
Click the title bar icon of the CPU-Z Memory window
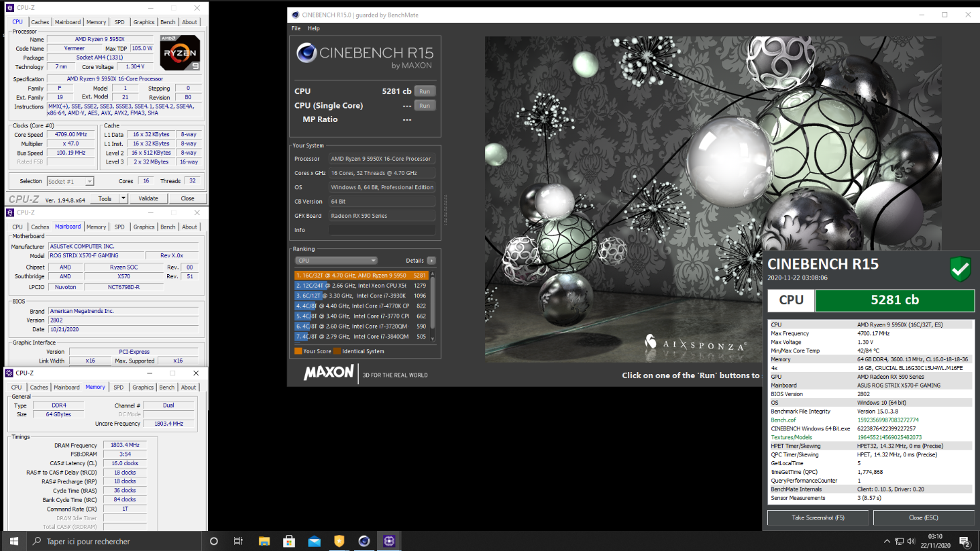coord(9,373)
